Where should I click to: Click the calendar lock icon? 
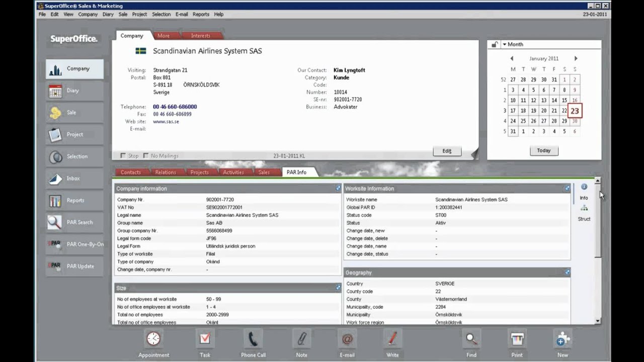coord(495,44)
